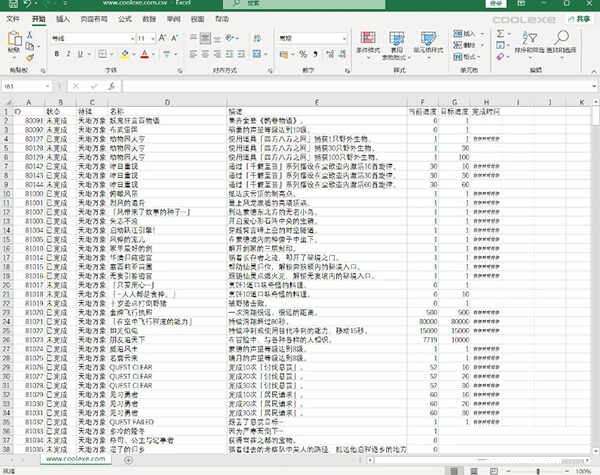Expand the font name dropdown
The width and height of the screenshot is (600, 475).
tap(130, 38)
